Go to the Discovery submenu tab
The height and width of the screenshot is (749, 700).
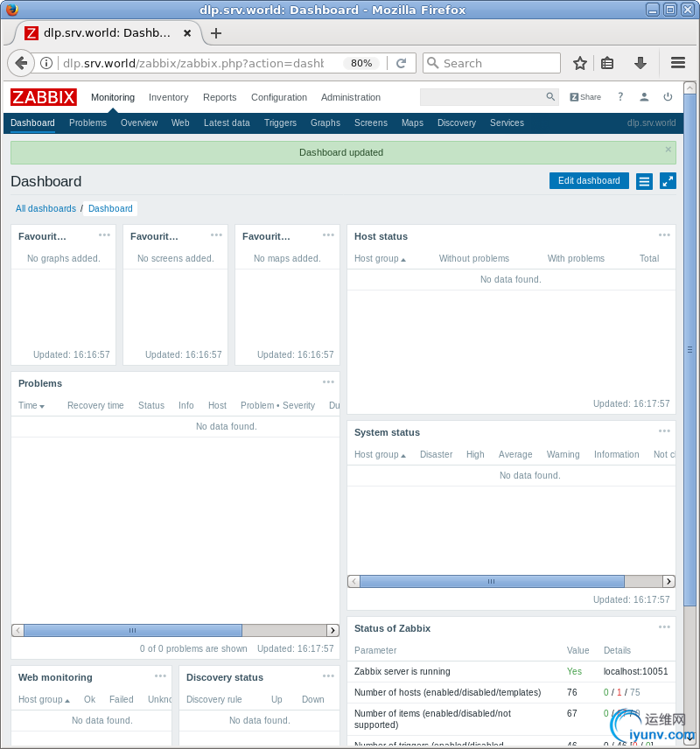coord(457,122)
